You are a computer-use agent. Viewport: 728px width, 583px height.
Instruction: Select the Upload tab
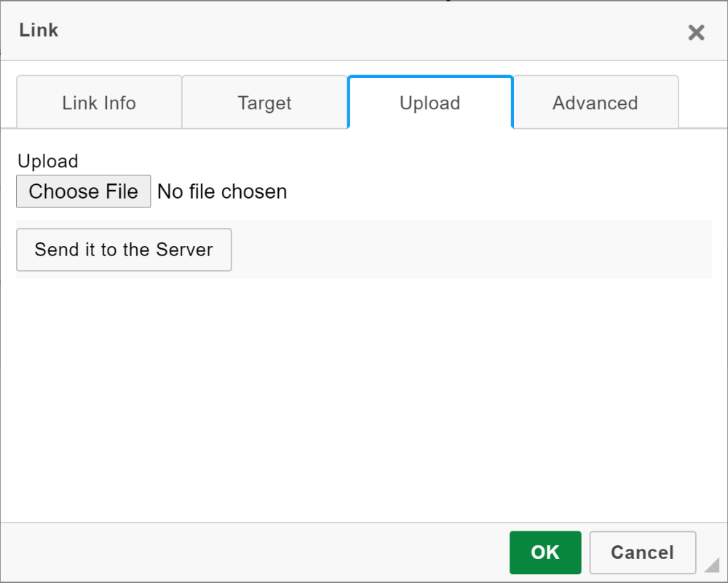click(430, 103)
